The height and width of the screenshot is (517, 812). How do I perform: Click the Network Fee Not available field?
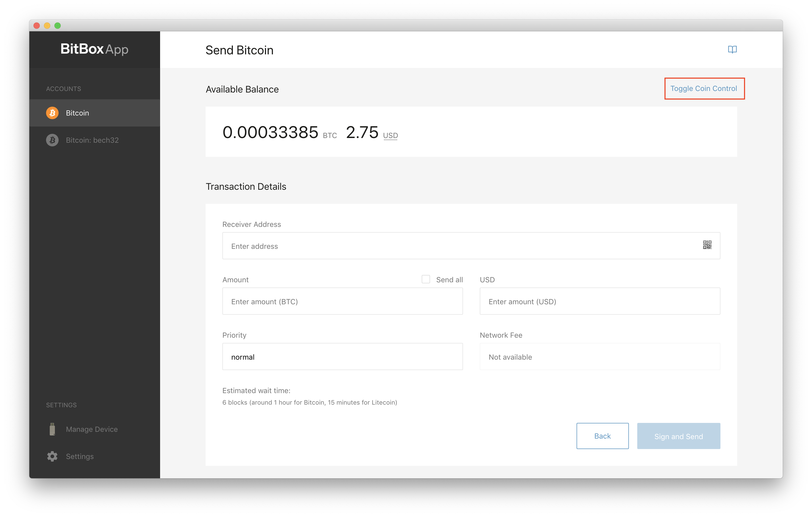[600, 357]
